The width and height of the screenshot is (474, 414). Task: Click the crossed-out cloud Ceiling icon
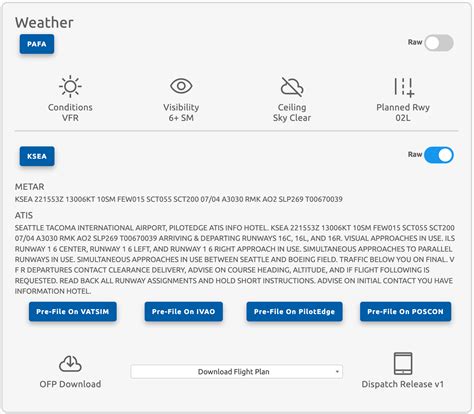[292, 87]
